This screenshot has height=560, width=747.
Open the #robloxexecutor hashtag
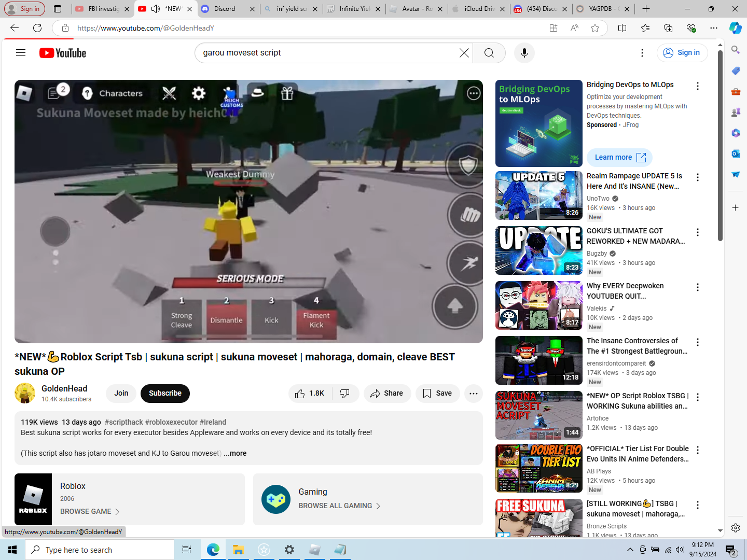pyautogui.click(x=171, y=422)
